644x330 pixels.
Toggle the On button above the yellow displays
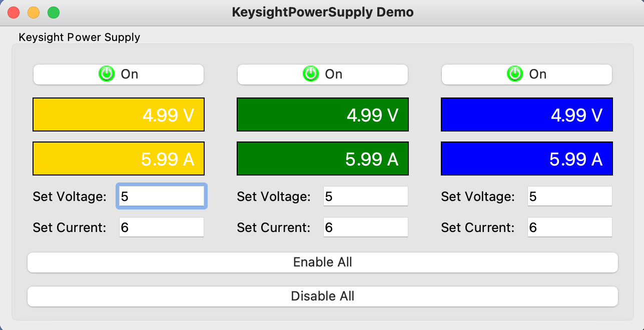[x=119, y=74]
